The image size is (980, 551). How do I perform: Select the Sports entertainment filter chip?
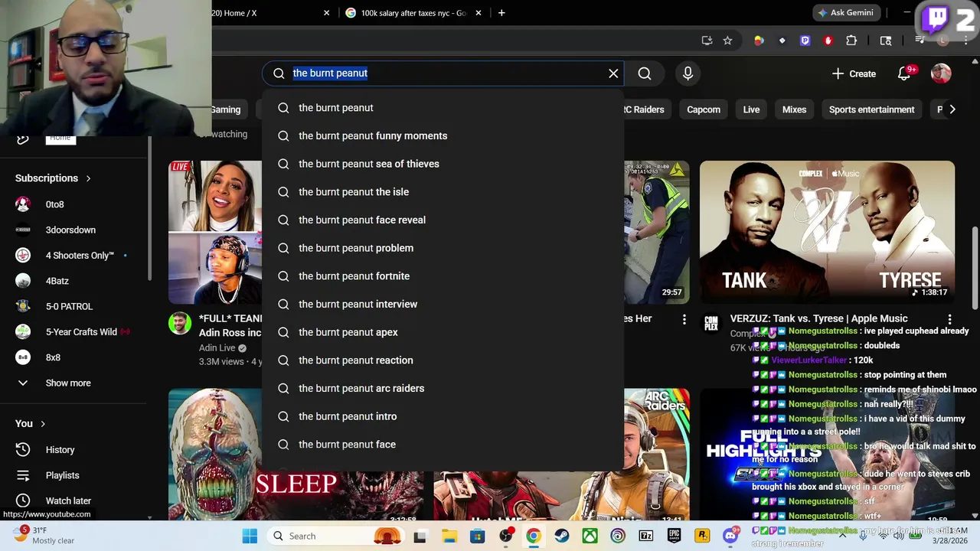[871, 109]
